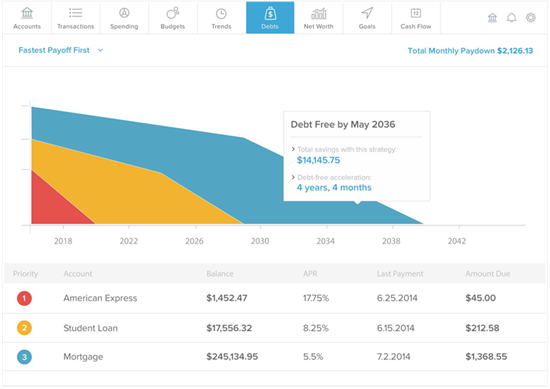Open the settings gear icon
Image resolution: width=550 pixels, height=389 pixels.
530,18
